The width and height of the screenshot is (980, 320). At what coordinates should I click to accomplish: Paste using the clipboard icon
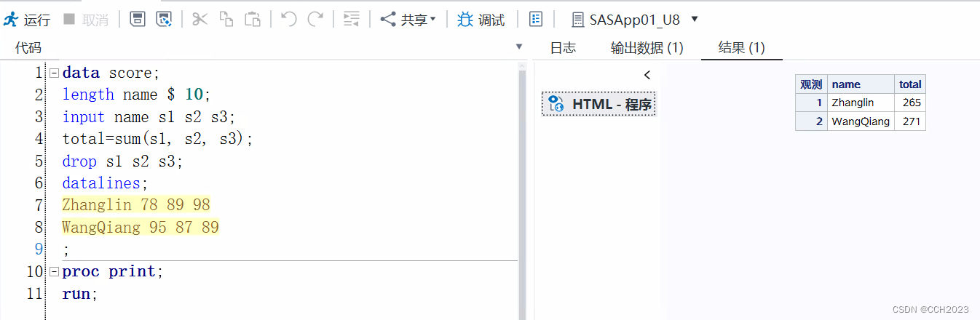[x=253, y=19]
